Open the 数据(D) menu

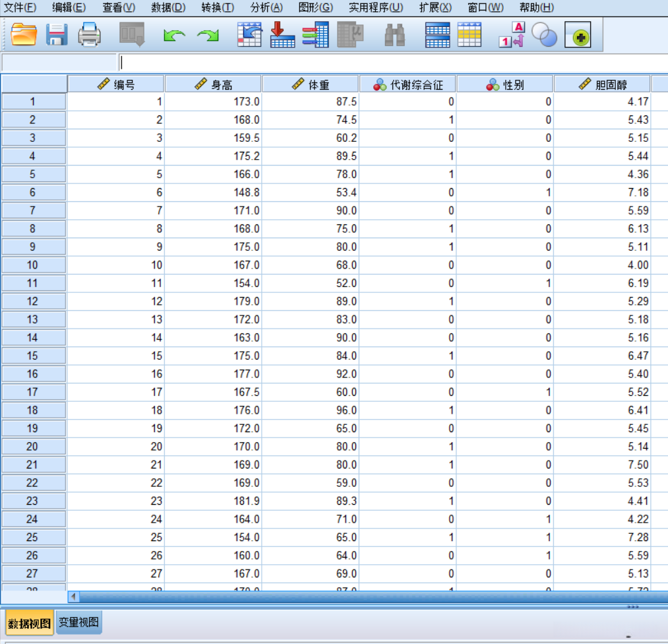[168, 7]
